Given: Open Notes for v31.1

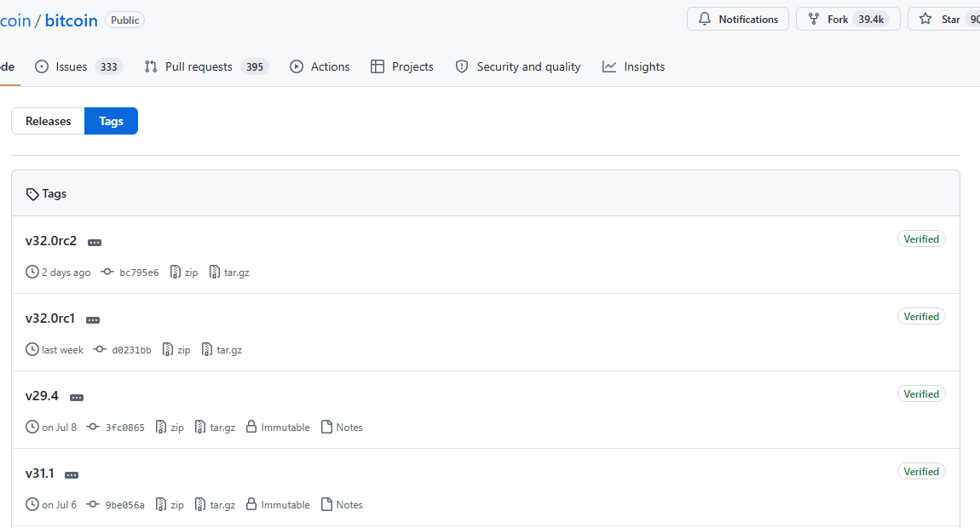Looking at the screenshot, I should (x=342, y=505).
